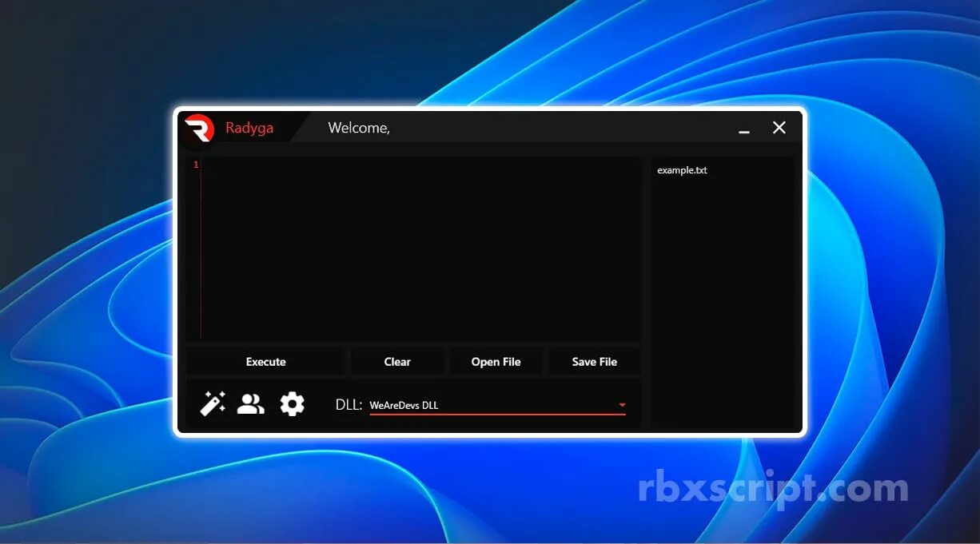Click the Save File button

595,362
